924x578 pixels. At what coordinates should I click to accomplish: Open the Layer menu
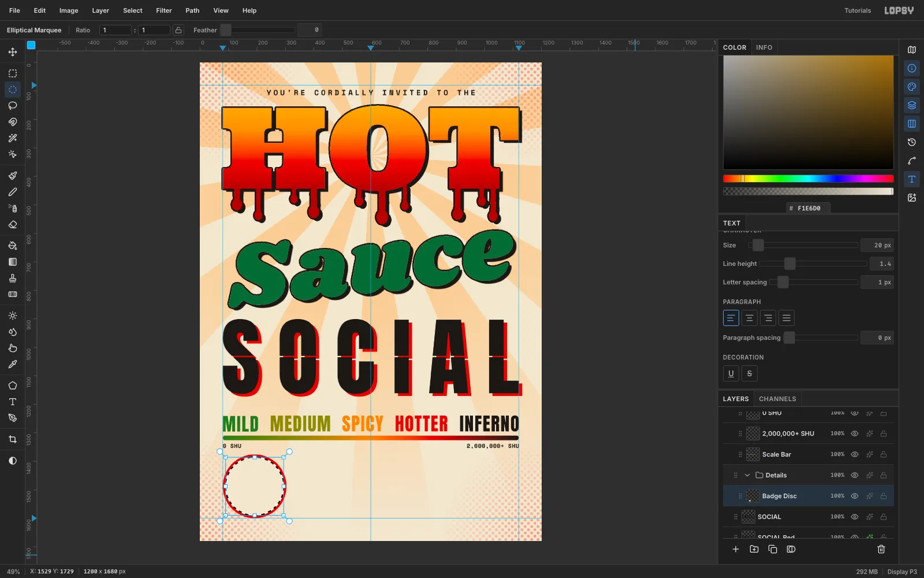click(100, 10)
